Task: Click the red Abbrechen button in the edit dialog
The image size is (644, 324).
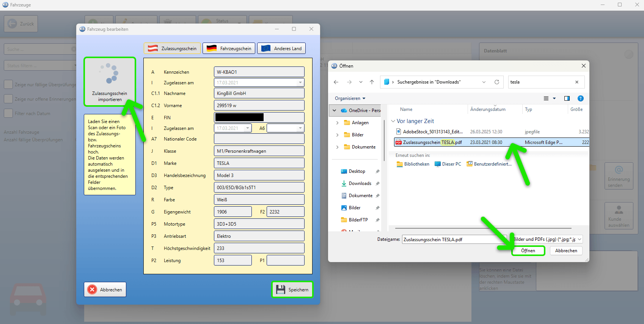Action: pos(105,289)
